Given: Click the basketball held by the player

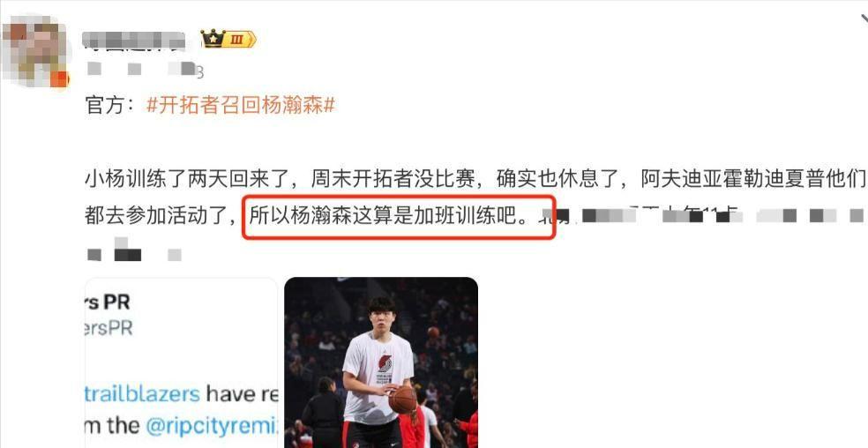Looking at the screenshot, I should click(x=402, y=399).
